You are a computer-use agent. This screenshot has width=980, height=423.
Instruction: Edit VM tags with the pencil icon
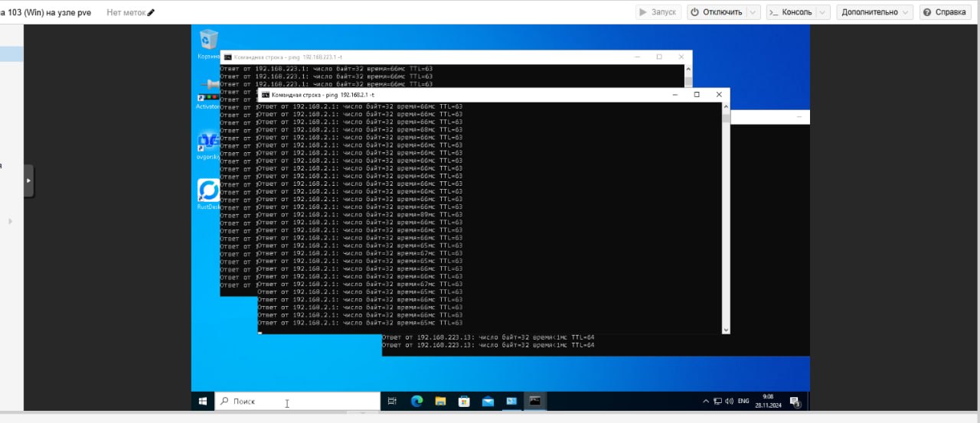[151, 12]
